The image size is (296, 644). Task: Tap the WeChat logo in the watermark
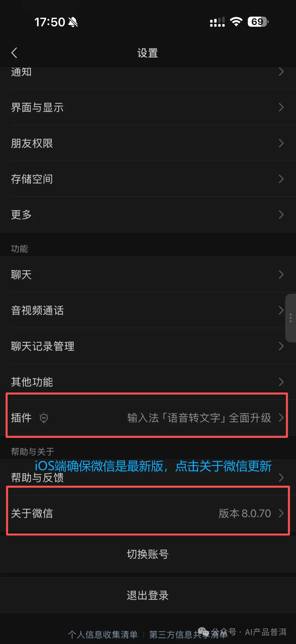(203, 632)
